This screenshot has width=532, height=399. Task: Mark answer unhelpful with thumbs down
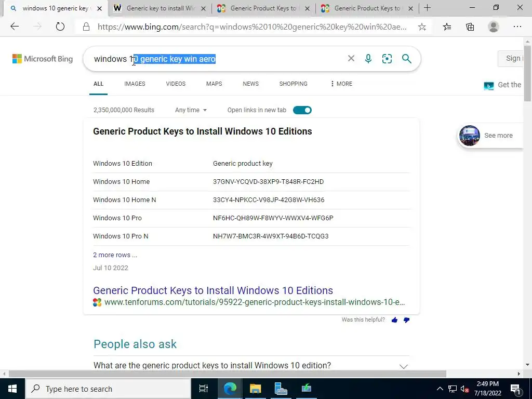[x=406, y=320]
